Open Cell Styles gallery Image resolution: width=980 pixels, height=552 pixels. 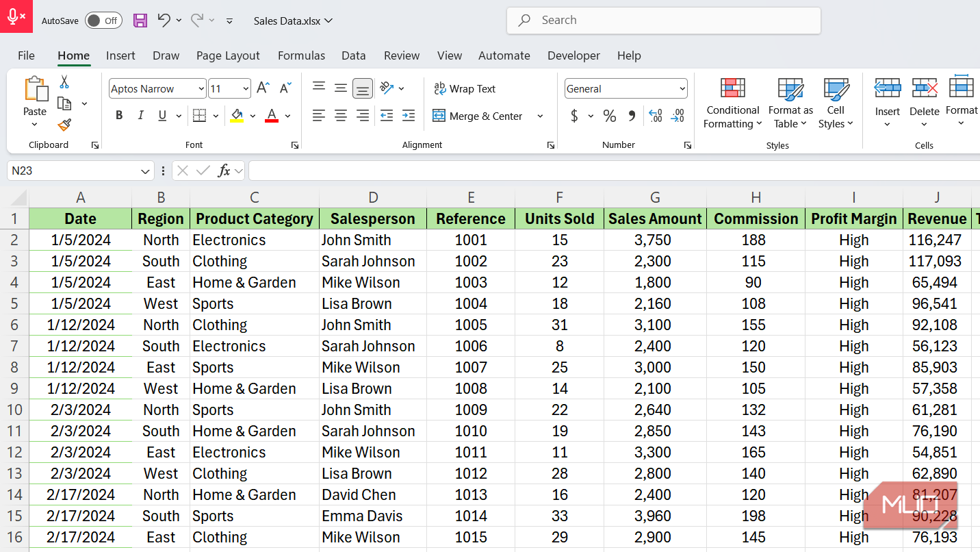tap(836, 103)
